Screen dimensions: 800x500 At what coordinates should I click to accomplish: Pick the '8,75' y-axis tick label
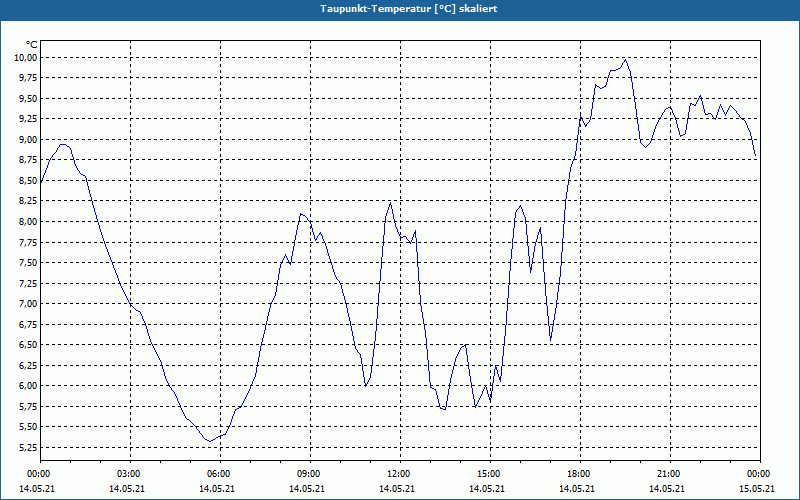[x=27, y=160]
